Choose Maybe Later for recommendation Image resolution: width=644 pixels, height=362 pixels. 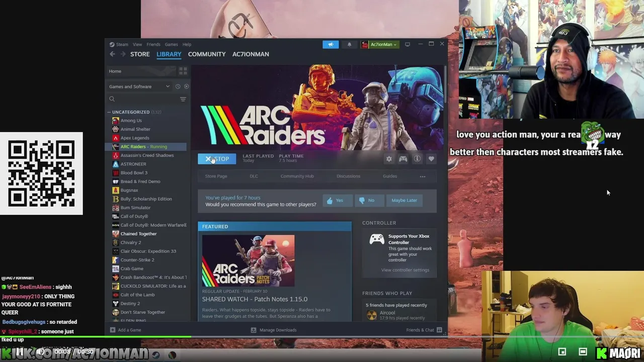(404, 200)
